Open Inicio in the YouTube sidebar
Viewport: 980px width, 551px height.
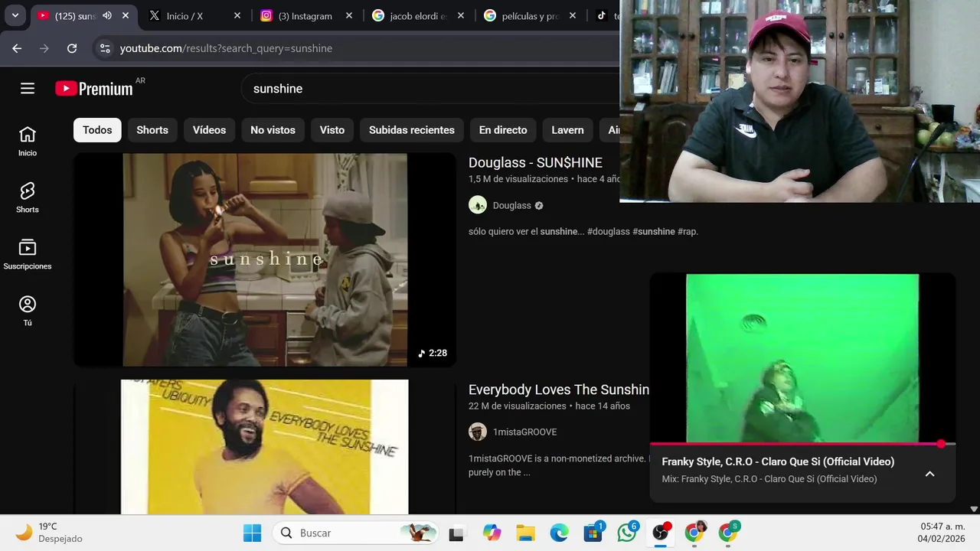pos(28,141)
